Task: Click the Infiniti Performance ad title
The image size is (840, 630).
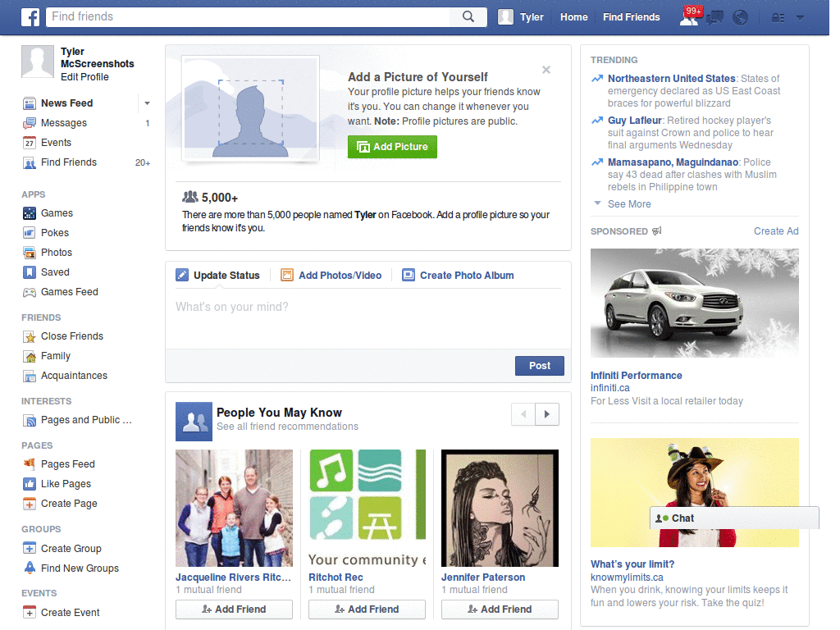Action: [636, 376]
